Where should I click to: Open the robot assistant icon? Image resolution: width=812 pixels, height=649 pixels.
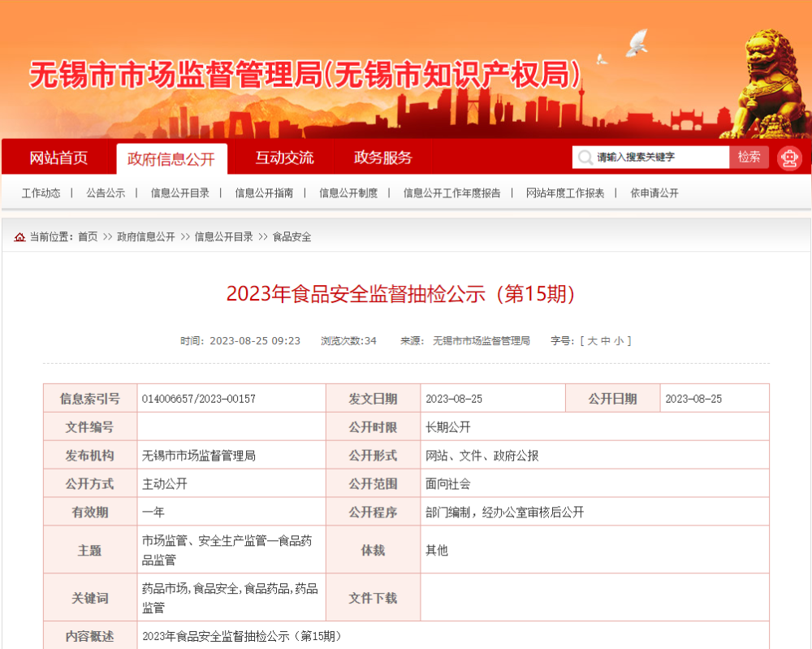(x=789, y=158)
